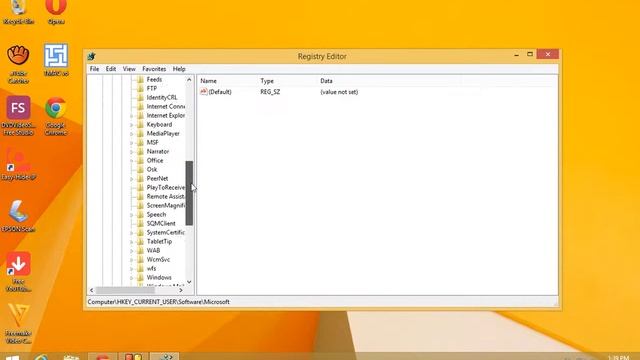Click the tree scroll up arrow
The image size is (640, 360).
(x=189, y=80)
